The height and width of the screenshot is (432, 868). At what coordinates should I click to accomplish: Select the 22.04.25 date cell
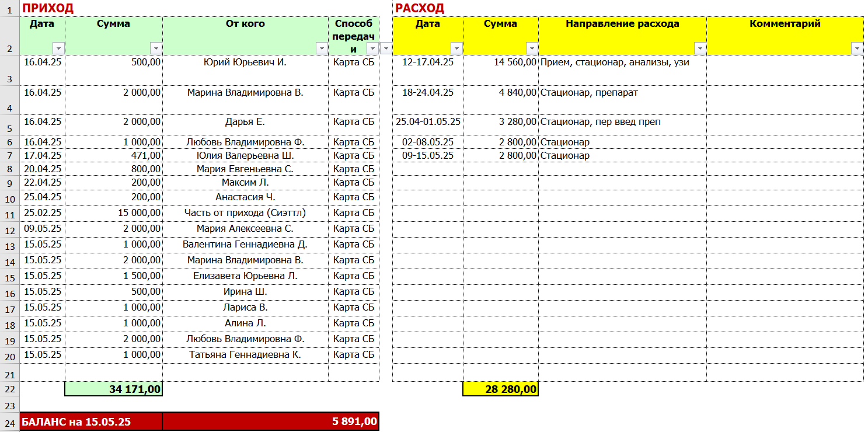click(x=43, y=183)
